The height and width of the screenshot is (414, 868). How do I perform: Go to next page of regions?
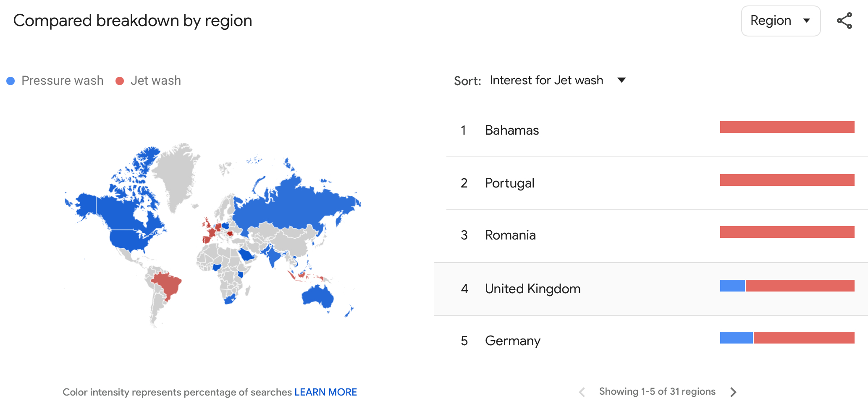(733, 392)
